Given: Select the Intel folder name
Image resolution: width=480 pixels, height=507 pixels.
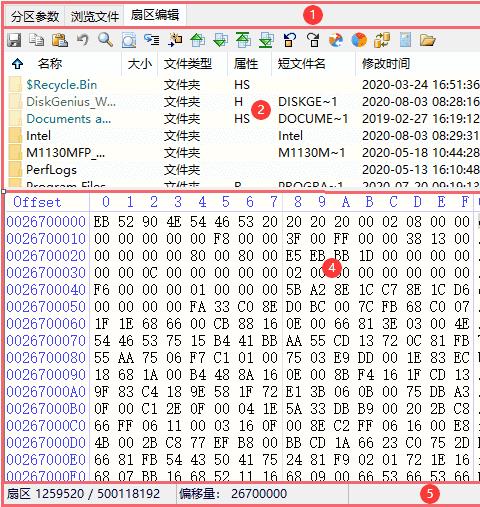Looking at the screenshot, I should pos(38,136).
